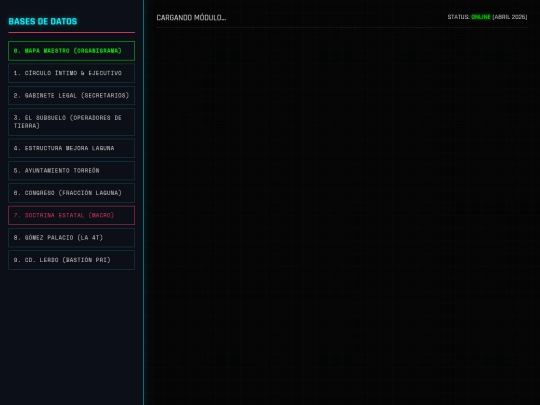Open 0. Mapa Maestro (Organigrama)
Screen dimensions: 540x405
[x=71, y=51]
